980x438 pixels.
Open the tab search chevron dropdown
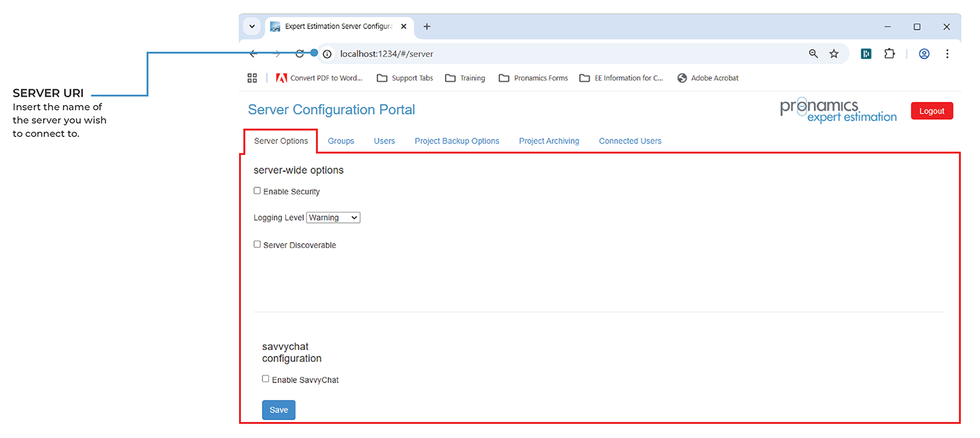[252, 26]
